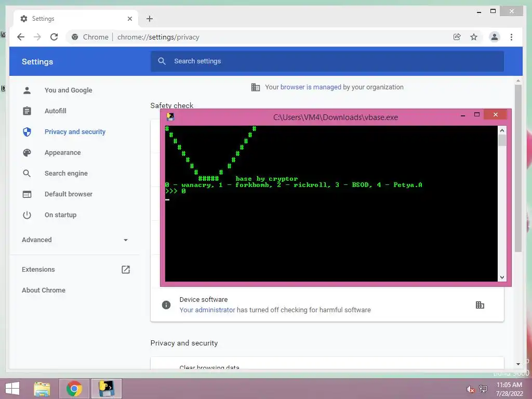Expand the Advanced settings section

75,240
